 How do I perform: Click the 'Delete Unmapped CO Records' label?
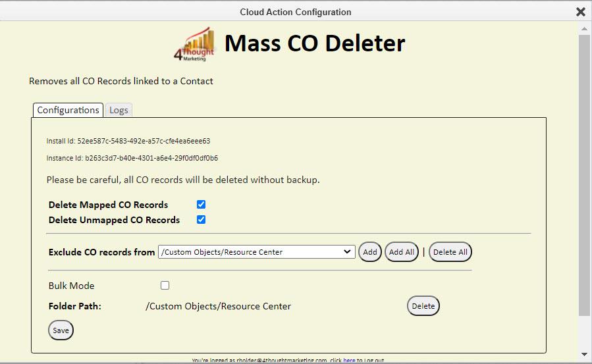pos(114,220)
